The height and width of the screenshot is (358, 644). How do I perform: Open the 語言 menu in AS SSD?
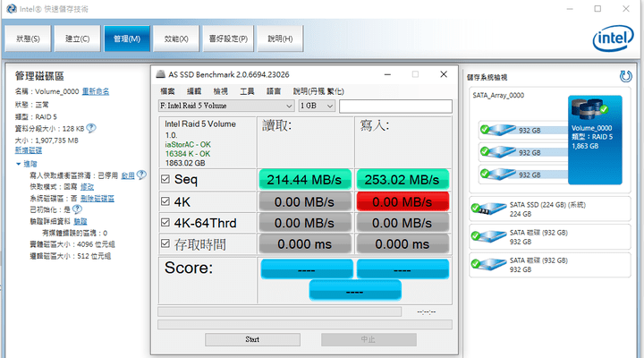274,91
